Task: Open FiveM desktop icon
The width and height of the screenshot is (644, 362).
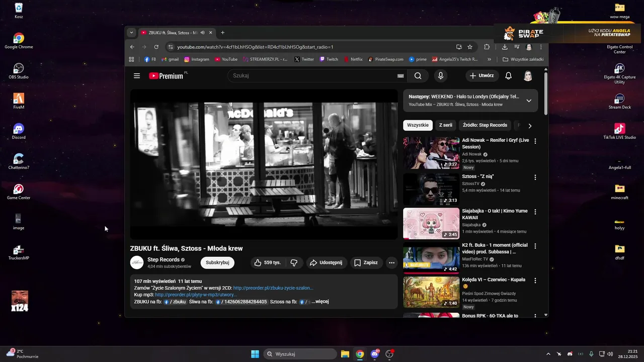Action: (19, 101)
